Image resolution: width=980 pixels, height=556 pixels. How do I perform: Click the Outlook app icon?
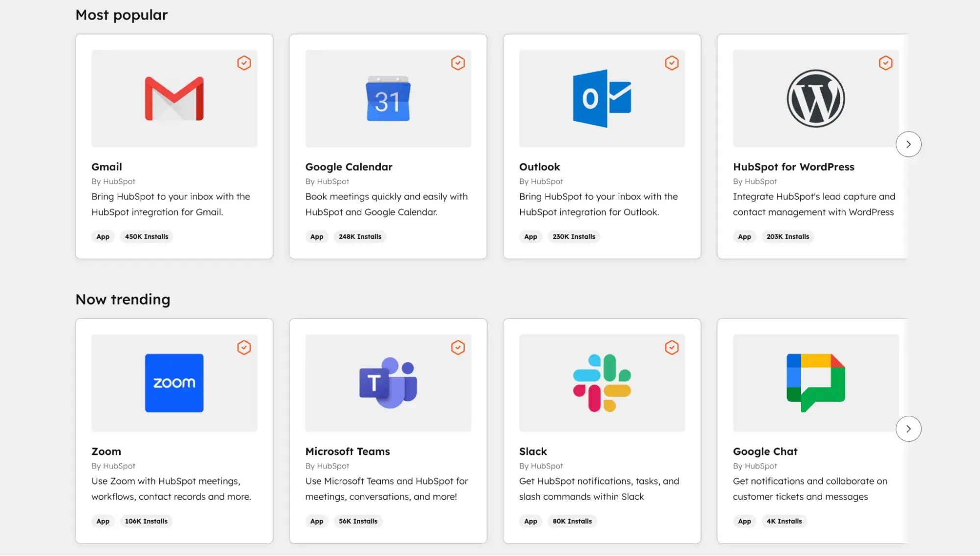602,98
